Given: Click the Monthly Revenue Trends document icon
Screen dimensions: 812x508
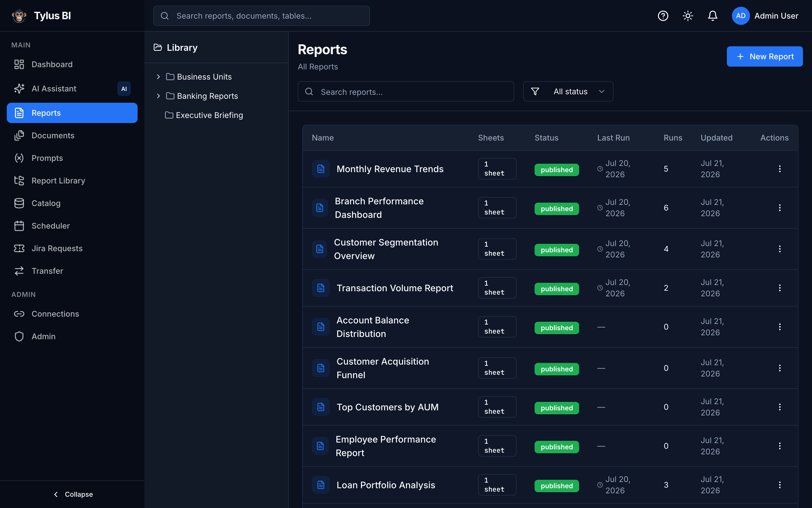Looking at the screenshot, I should (x=321, y=169).
